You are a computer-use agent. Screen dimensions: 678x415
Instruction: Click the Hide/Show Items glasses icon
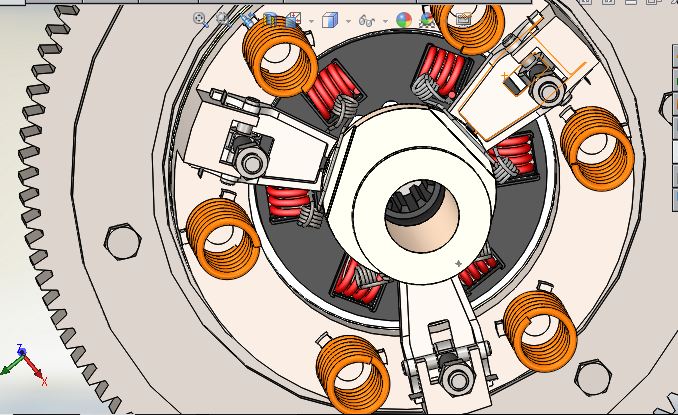(x=367, y=20)
